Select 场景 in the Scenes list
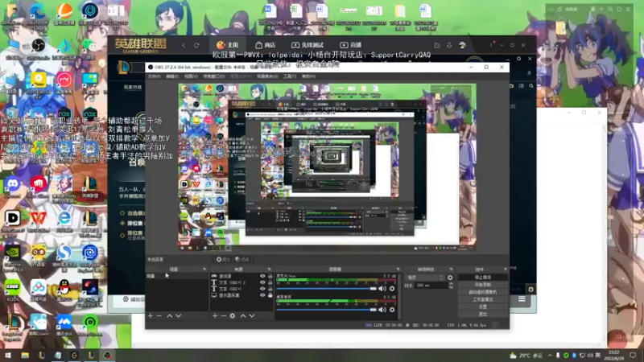Image resolution: width=644 pixels, height=362 pixels. (x=177, y=276)
